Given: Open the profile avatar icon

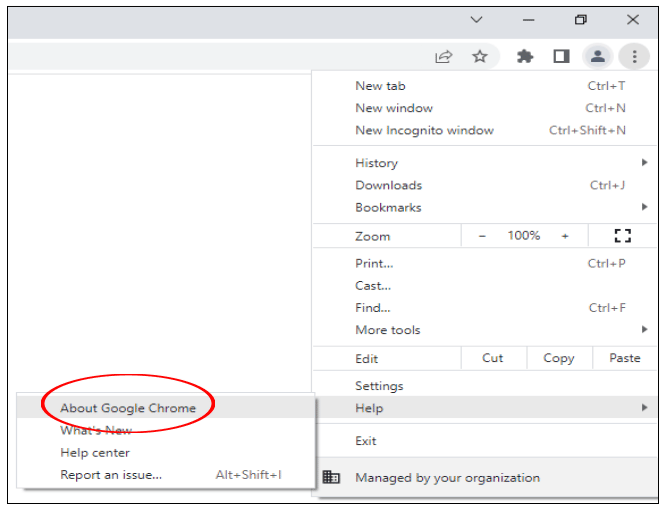Looking at the screenshot, I should click(598, 56).
